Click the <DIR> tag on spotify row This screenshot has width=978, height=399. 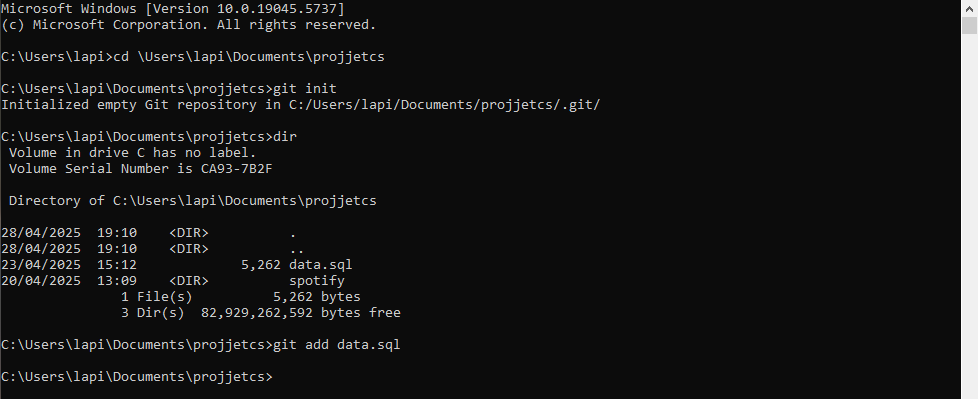coord(188,281)
